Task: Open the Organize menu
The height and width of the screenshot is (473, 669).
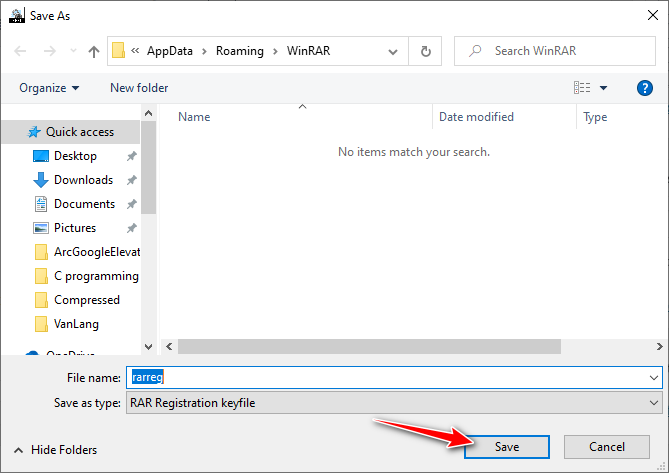Action: pyautogui.click(x=49, y=88)
